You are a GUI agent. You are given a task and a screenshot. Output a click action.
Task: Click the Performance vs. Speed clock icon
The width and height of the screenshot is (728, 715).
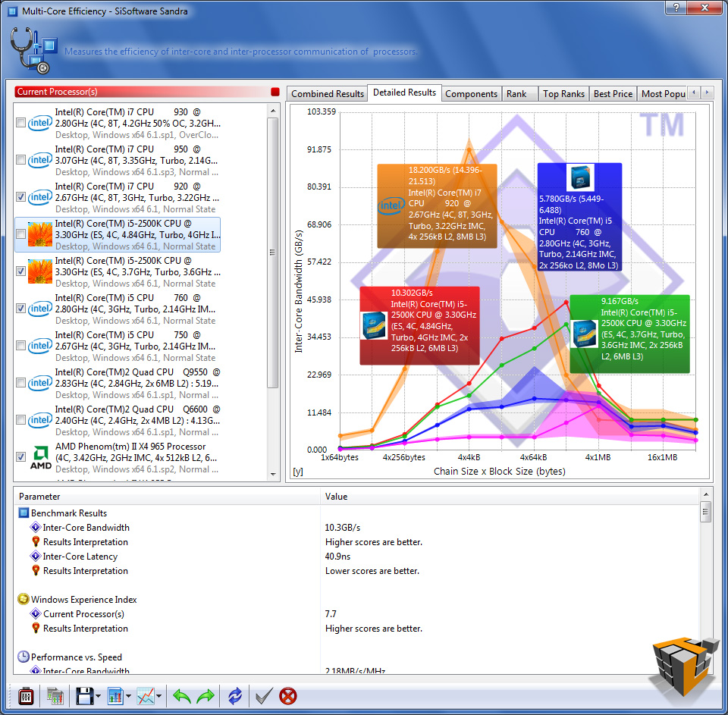pyautogui.click(x=24, y=657)
